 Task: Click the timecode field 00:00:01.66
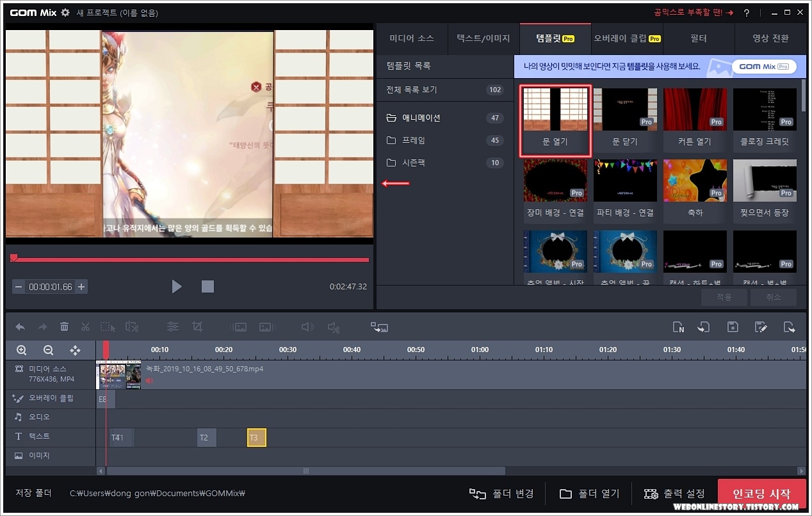click(51, 287)
